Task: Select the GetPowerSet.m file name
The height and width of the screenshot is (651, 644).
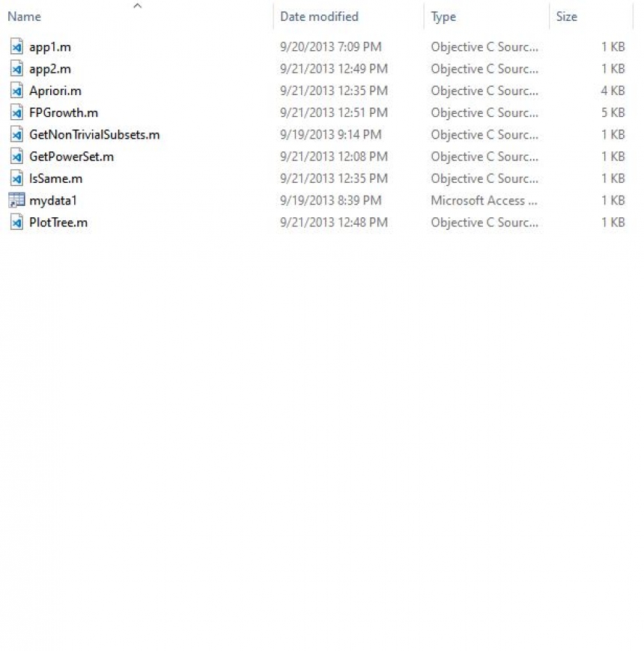Action: click(x=71, y=157)
